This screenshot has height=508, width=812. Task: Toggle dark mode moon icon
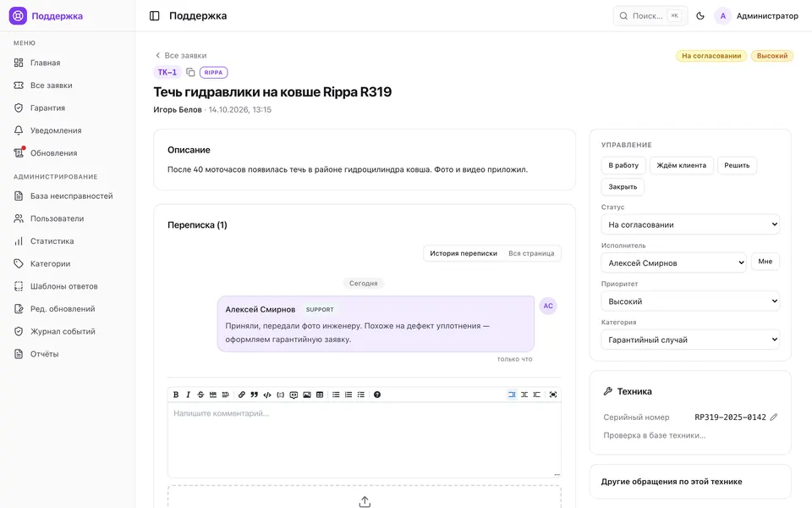[700, 15]
